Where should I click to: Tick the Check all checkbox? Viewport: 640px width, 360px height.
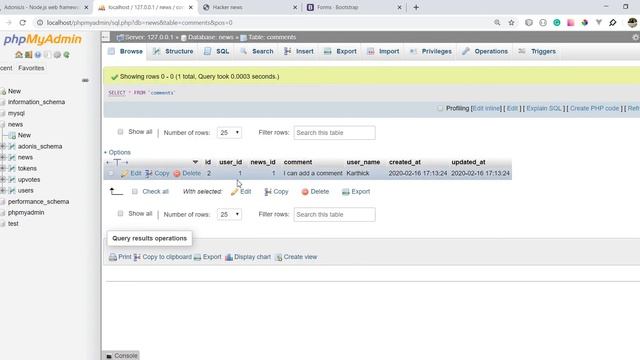click(x=135, y=191)
